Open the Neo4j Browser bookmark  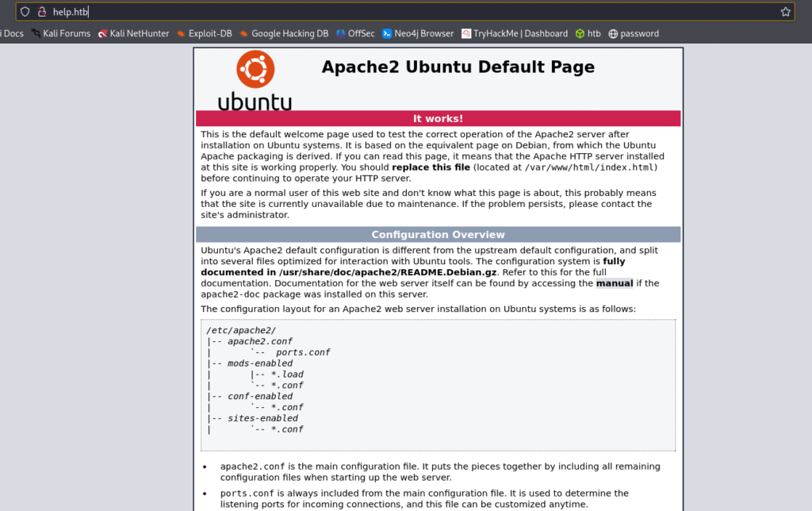[418, 33]
